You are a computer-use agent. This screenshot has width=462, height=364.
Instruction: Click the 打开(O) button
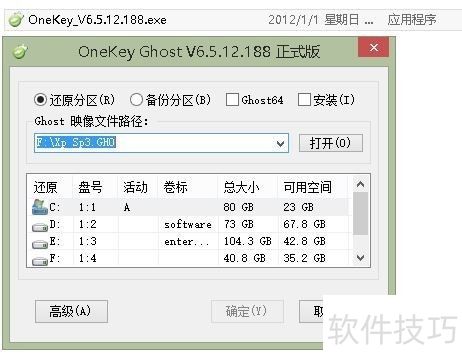(330, 143)
